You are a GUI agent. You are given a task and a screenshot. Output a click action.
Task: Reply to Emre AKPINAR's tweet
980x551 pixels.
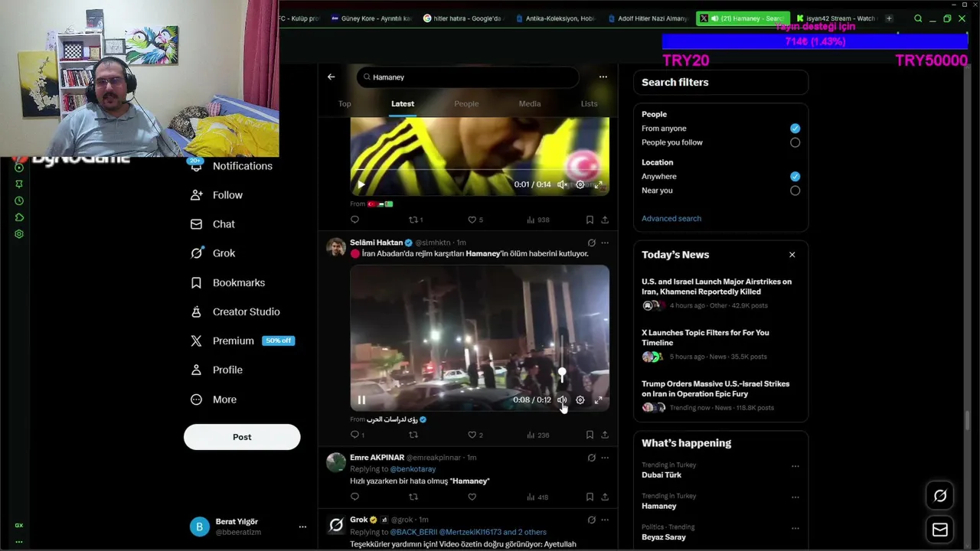pos(354,497)
